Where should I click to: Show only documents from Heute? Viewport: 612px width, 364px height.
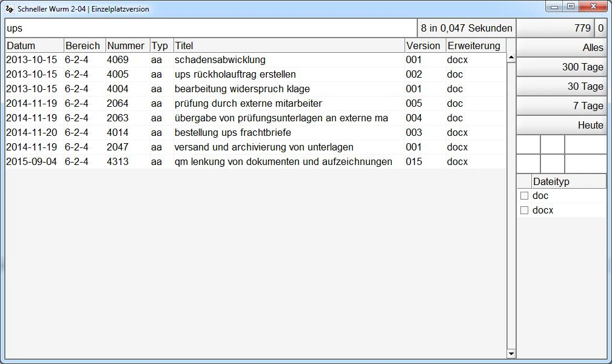pos(561,125)
